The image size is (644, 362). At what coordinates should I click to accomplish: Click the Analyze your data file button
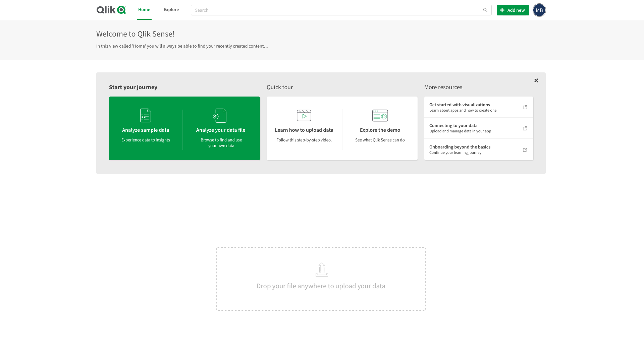[x=221, y=128]
